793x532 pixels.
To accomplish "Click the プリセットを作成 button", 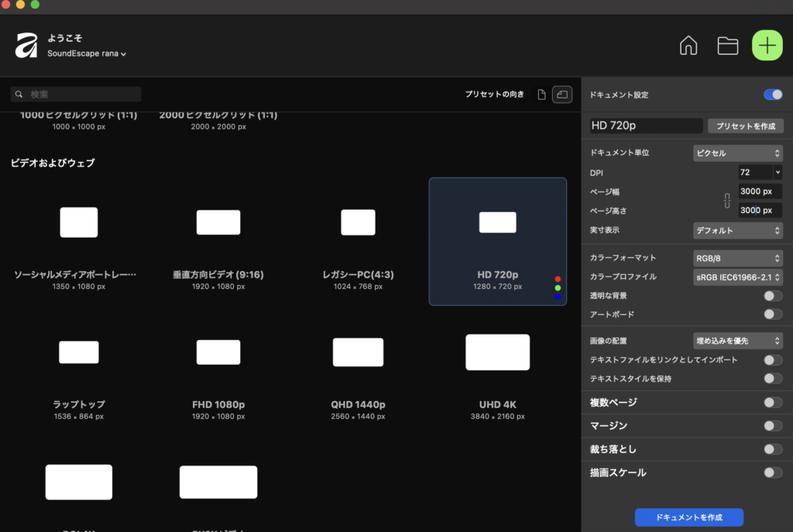I will tap(745, 125).
